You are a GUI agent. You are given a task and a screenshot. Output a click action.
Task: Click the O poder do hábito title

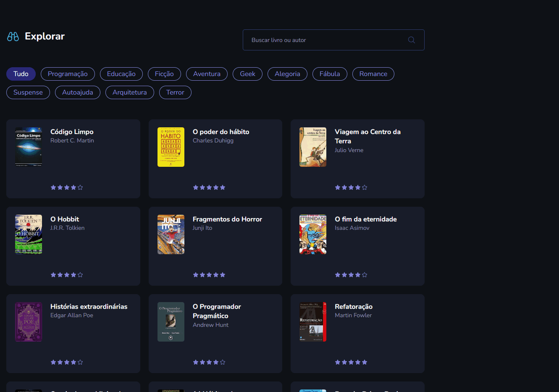221,132
